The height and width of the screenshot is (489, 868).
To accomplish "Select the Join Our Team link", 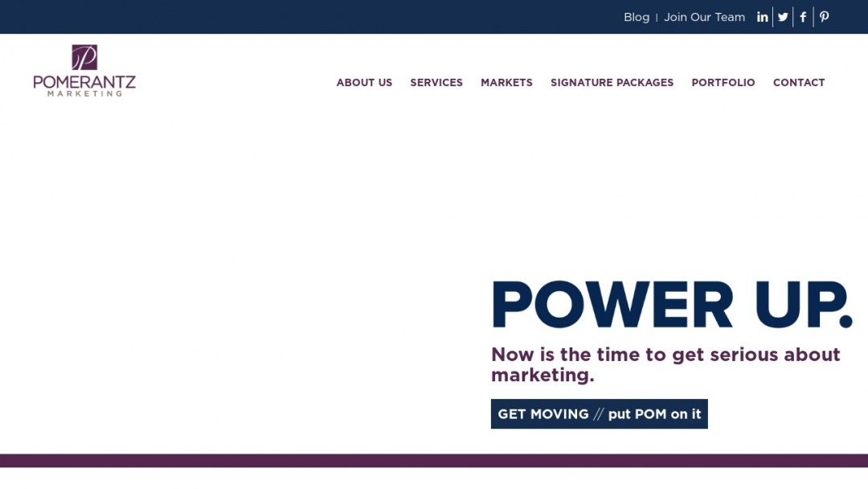I will pyautogui.click(x=705, y=17).
